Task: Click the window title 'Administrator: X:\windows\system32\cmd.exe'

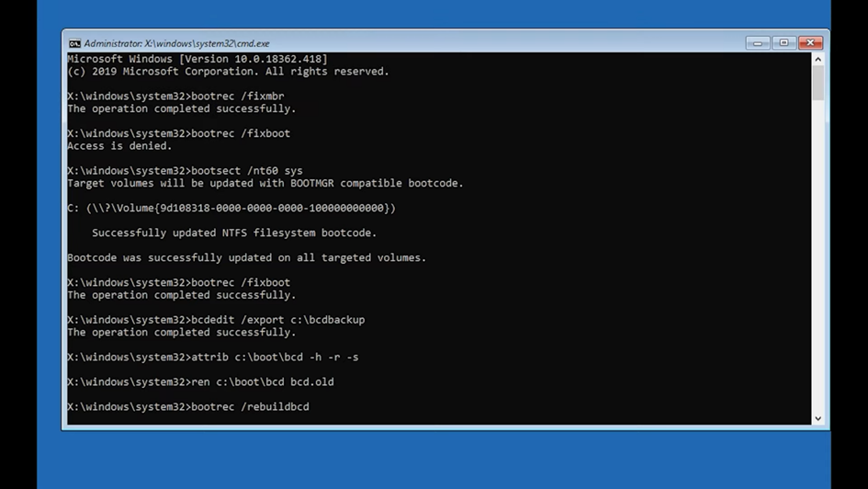Action: pyautogui.click(x=176, y=43)
